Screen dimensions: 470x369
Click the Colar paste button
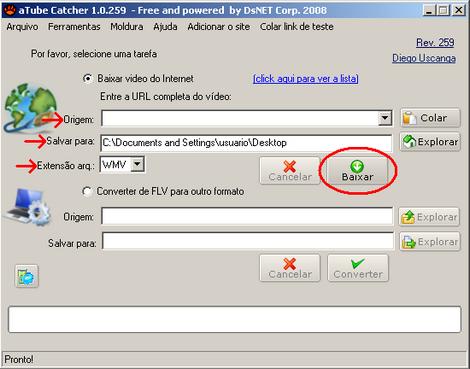point(430,118)
